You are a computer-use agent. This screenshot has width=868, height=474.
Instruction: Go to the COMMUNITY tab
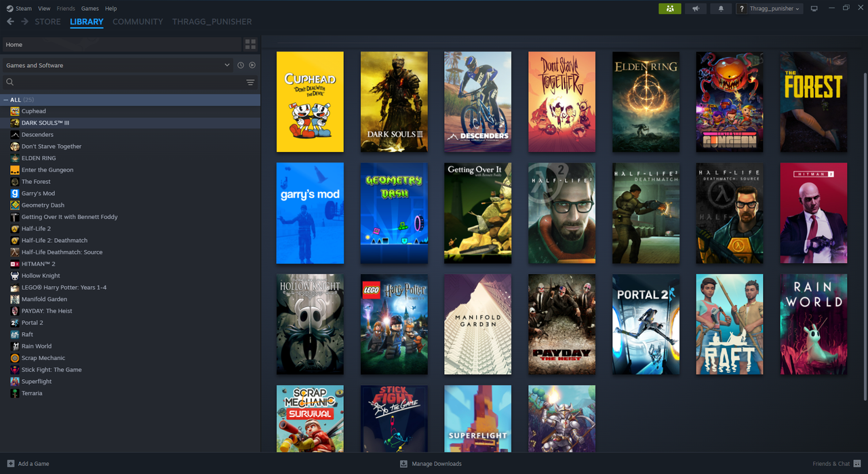[138, 22]
